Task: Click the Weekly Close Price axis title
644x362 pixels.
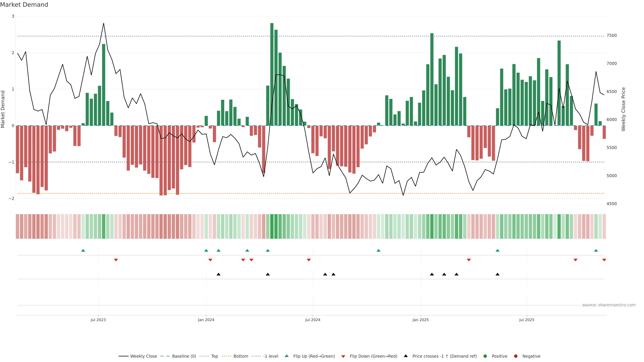Action: pyautogui.click(x=623, y=109)
